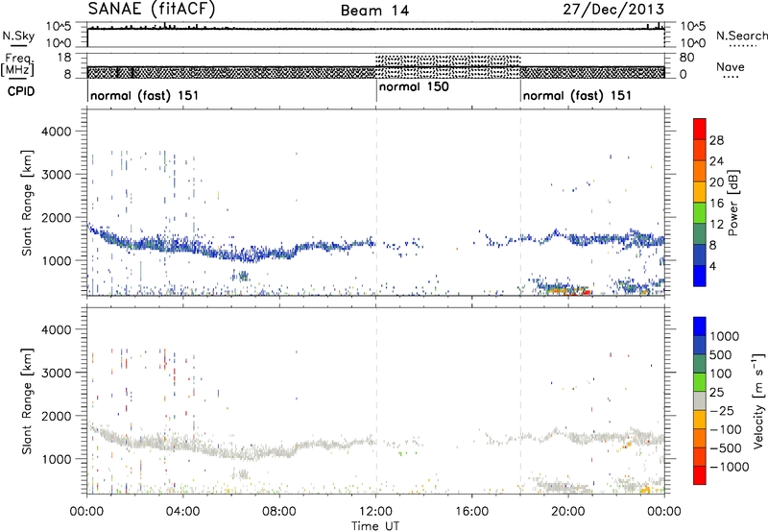768x532 pixels.
Task: Click the '80' Nave axis tick
Action: coord(686,58)
